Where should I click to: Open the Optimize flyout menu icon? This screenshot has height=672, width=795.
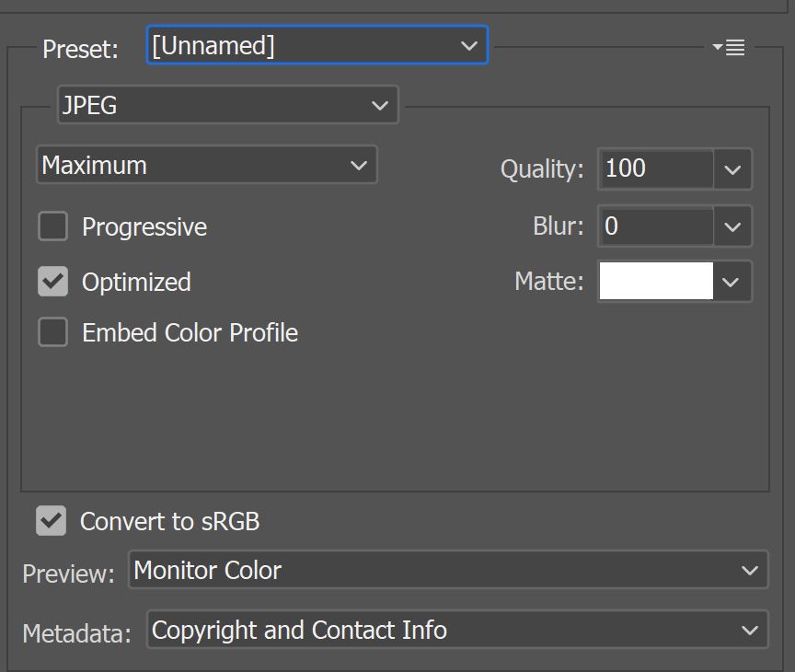pos(729,47)
